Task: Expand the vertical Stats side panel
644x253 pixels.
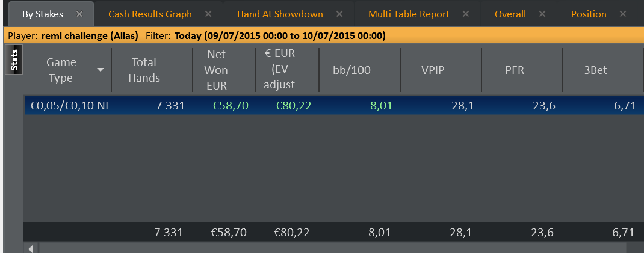Action: tap(14, 60)
